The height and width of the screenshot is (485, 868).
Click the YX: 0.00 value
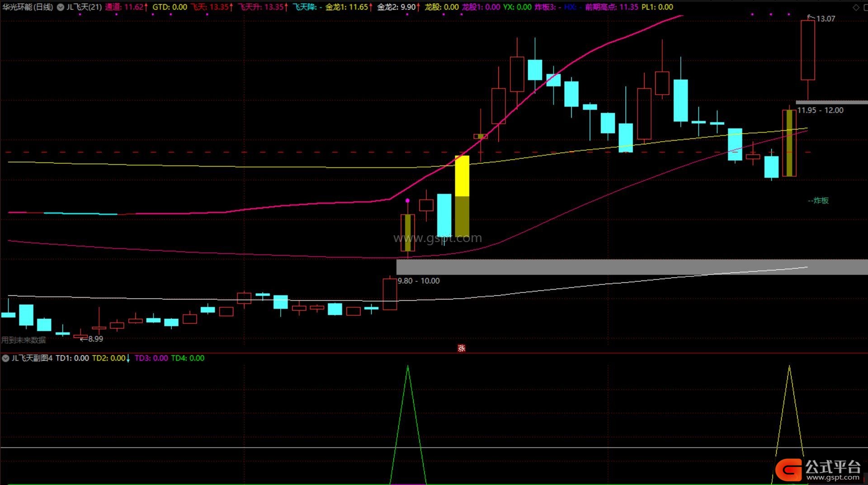[x=517, y=7]
